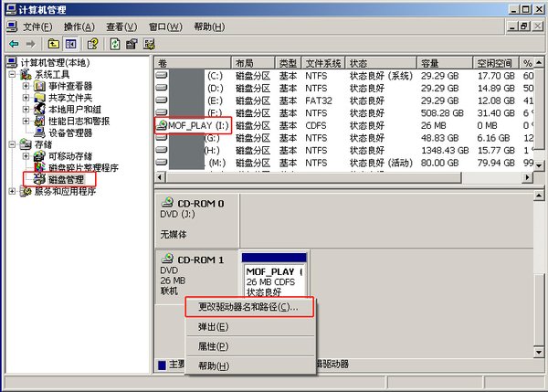This screenshot has width=548, height=392.
Task: Select the MOF_PLAY (I:) volume row
Action: click(344, 125)
